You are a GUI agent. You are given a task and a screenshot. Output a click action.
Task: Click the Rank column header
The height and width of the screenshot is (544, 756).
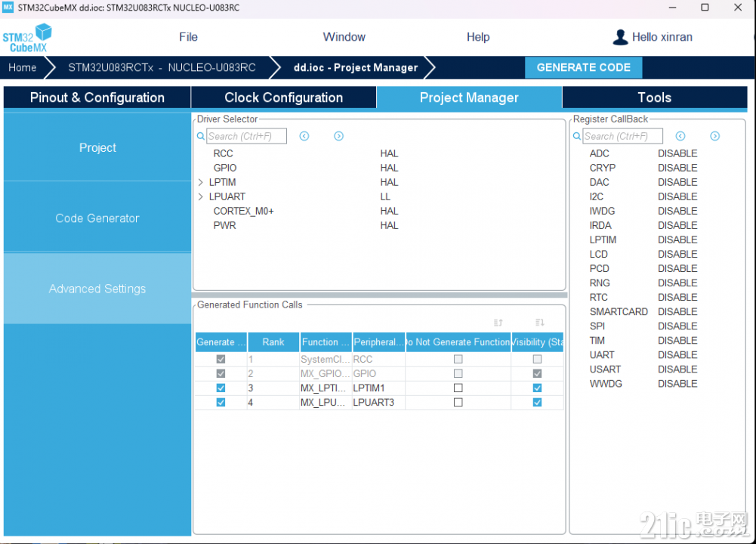[x=273, y=342]
